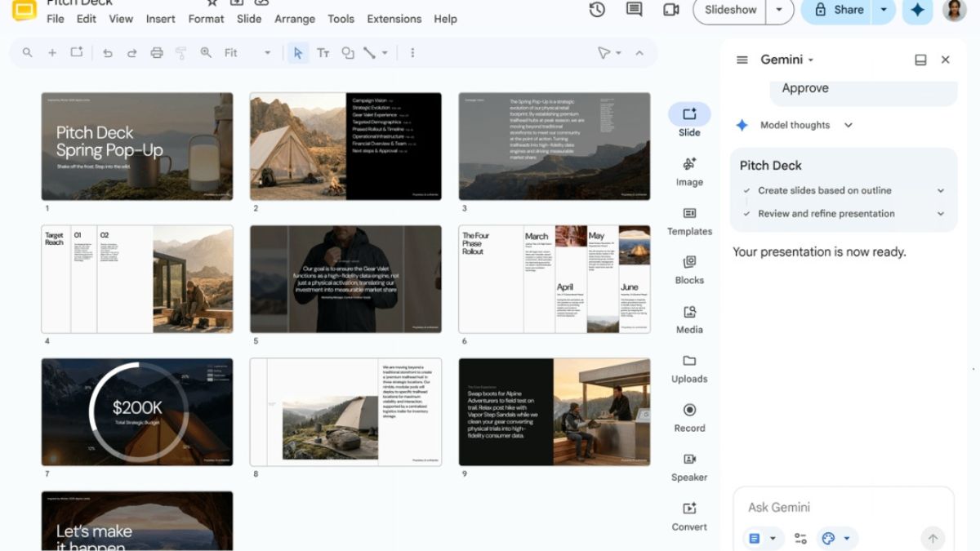Expand 'Create slides based on outline' step

(941, 190)
